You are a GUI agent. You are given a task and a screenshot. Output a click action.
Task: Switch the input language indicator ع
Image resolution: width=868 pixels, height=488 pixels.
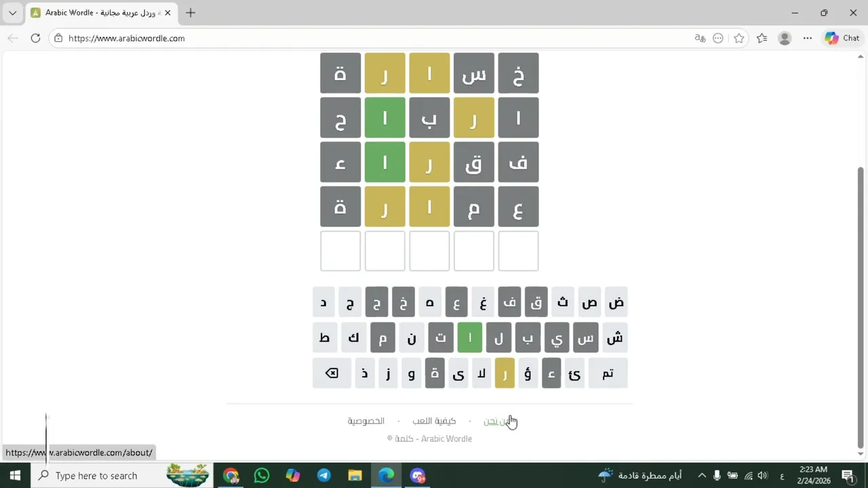[x=782, y=476]
